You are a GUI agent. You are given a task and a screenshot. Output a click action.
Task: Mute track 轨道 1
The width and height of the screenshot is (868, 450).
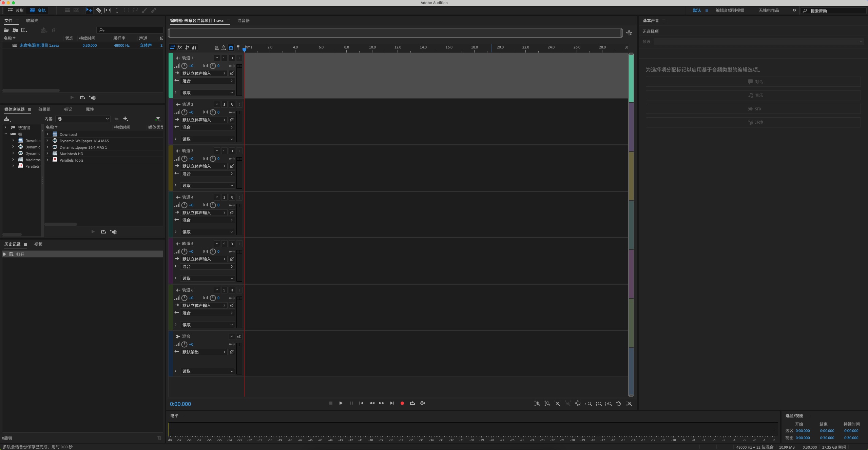(x=217, y=58)
